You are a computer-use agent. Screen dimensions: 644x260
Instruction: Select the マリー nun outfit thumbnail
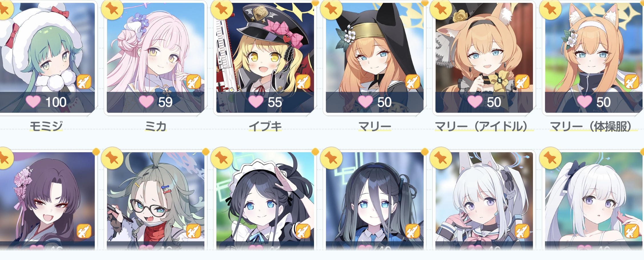[375, 58]
